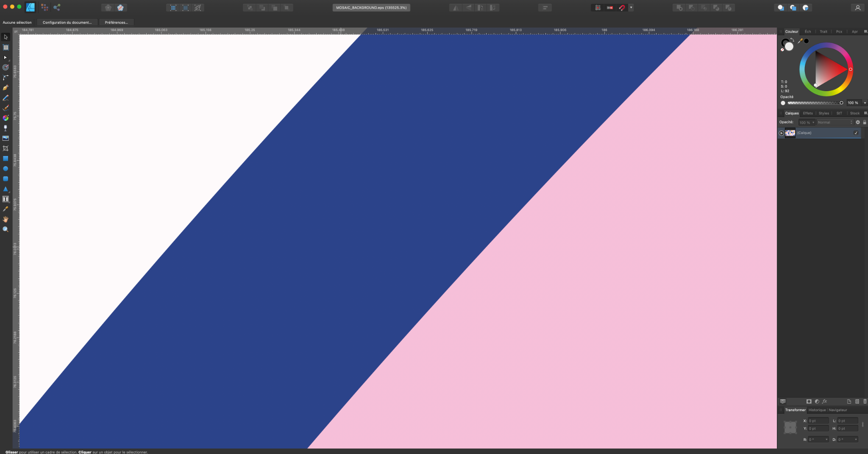Image resolution: width=868 pixels, height=454 pixels.
Task: Click the opacity slider handle in Couleur panel
Action: click(x=841, y=103)
